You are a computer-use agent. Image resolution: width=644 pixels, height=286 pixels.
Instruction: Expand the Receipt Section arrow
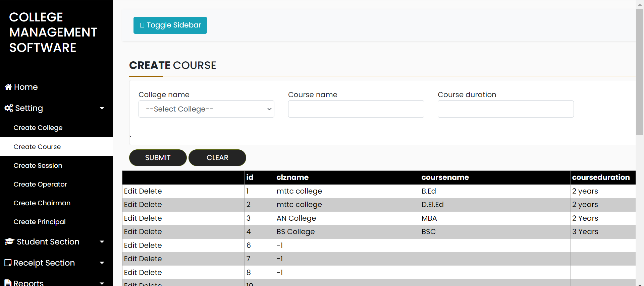102,263
